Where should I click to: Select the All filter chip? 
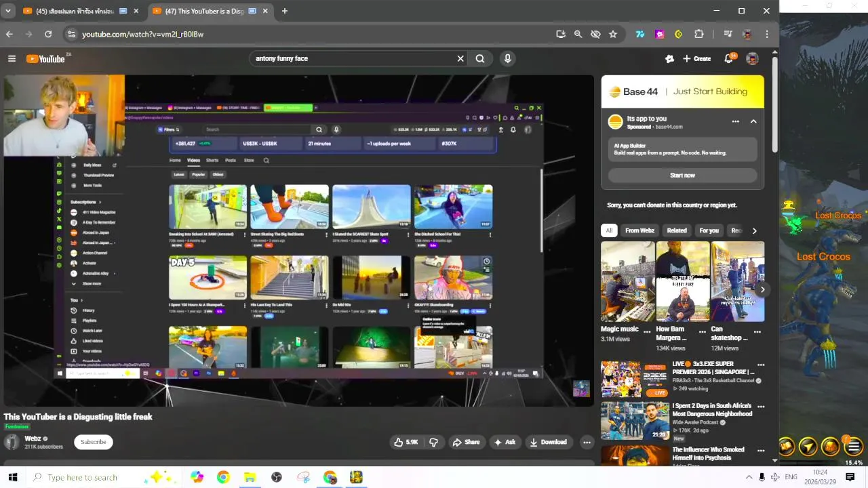point(609,230)
